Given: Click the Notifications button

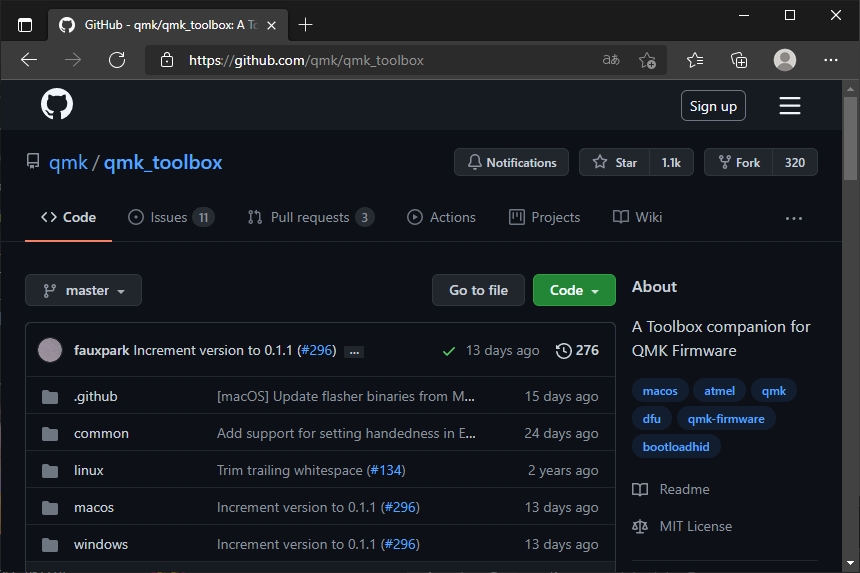Looking at the screenshot, I should tap(511, 162).
